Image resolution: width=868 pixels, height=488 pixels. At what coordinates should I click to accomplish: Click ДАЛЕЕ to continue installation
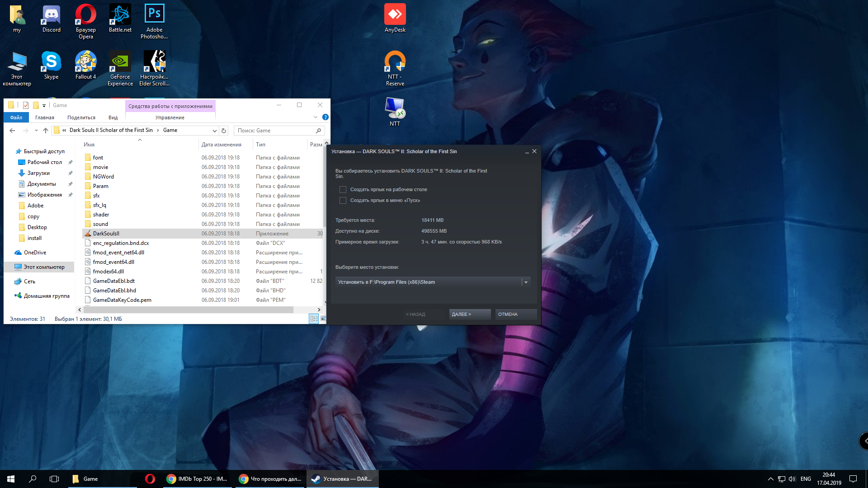coord(470,314)
